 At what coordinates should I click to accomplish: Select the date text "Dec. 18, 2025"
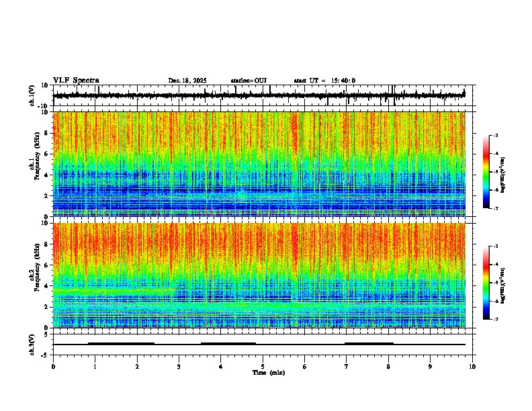[x=187, y=81]
